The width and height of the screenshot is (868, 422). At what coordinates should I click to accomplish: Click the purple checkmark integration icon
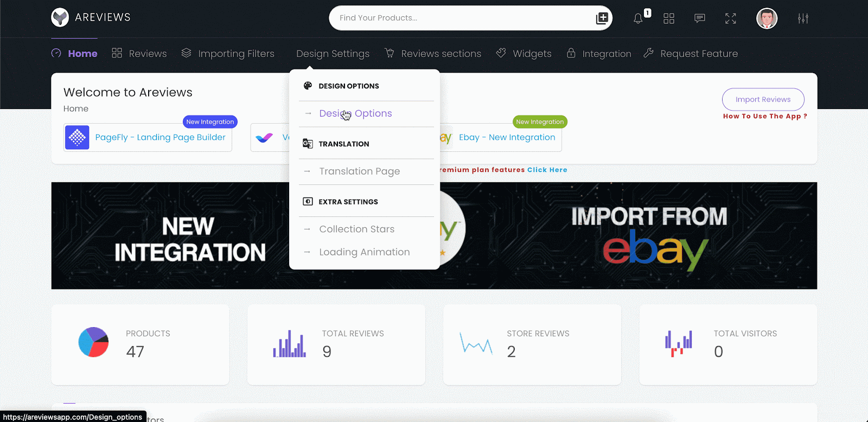[264, 138]
